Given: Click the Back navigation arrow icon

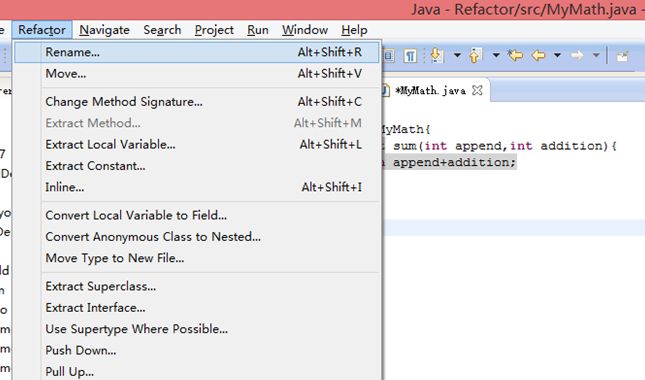Looking at the screenshot, I should coord(538,55).
